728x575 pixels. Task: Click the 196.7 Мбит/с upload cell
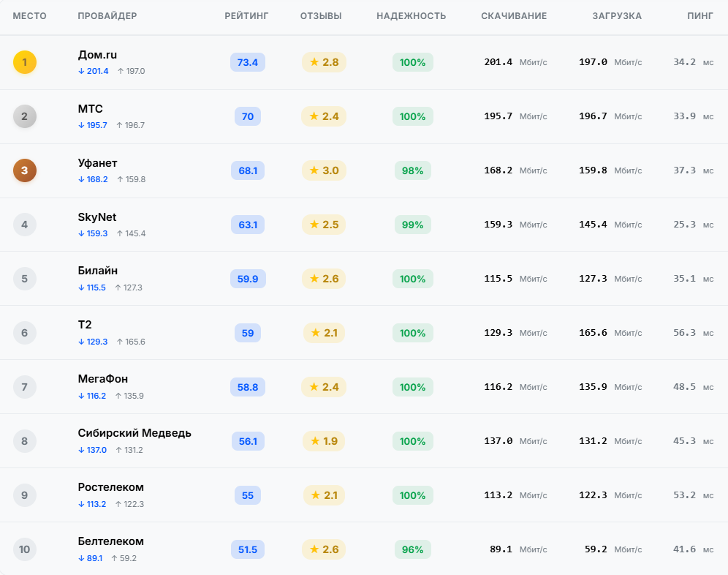[610, 116]
